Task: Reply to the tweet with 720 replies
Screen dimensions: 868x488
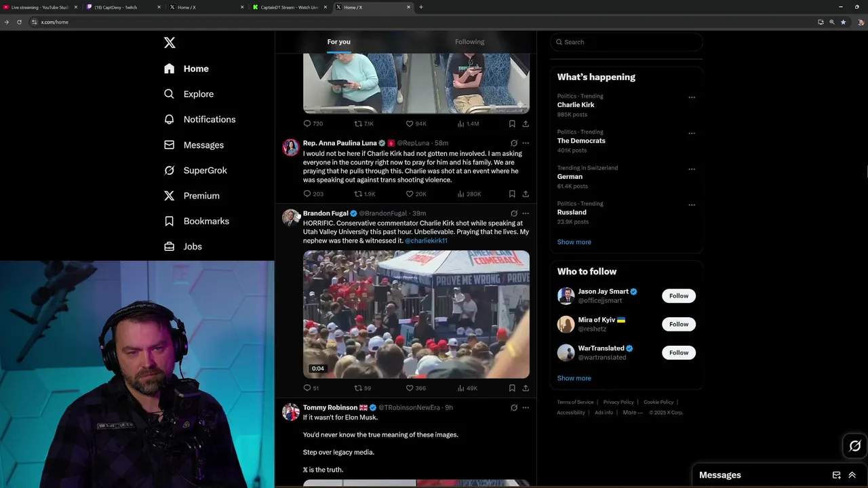Action: (x=313, y=124)
